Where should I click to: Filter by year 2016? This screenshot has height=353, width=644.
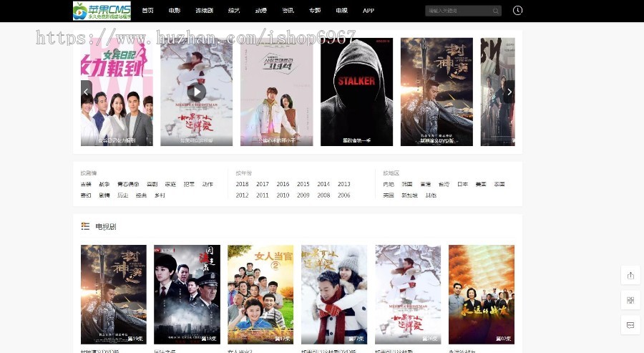283,184
